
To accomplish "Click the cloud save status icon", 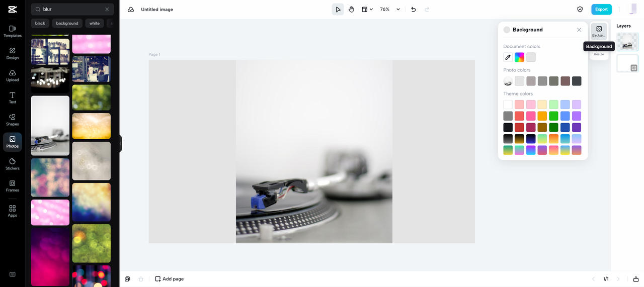I will pos(131,9).
